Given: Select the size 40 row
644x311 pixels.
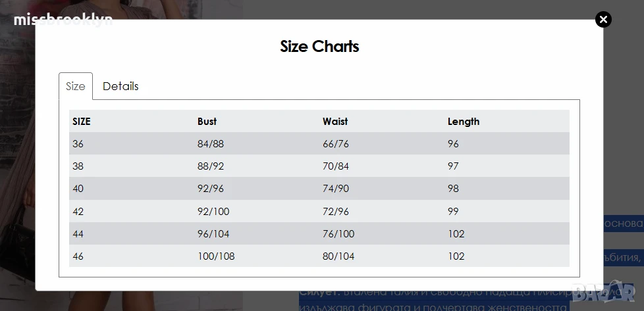Looking at the screenshot, I should click(319, 188).
